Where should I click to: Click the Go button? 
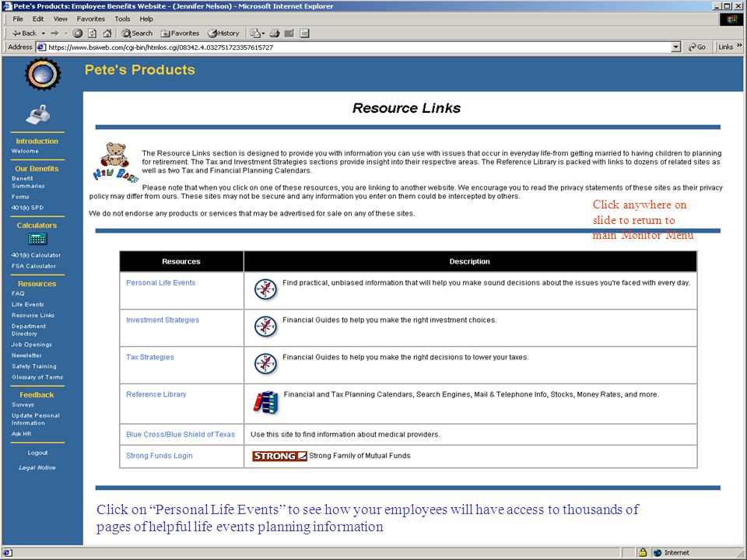click(697, 47)
